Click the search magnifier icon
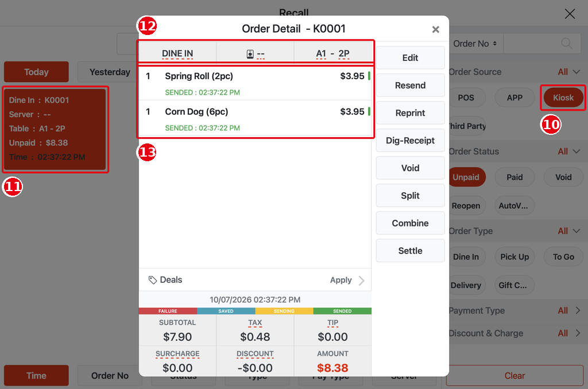The height and width of the screenshot is (389, 588). (x=567, y=44)
